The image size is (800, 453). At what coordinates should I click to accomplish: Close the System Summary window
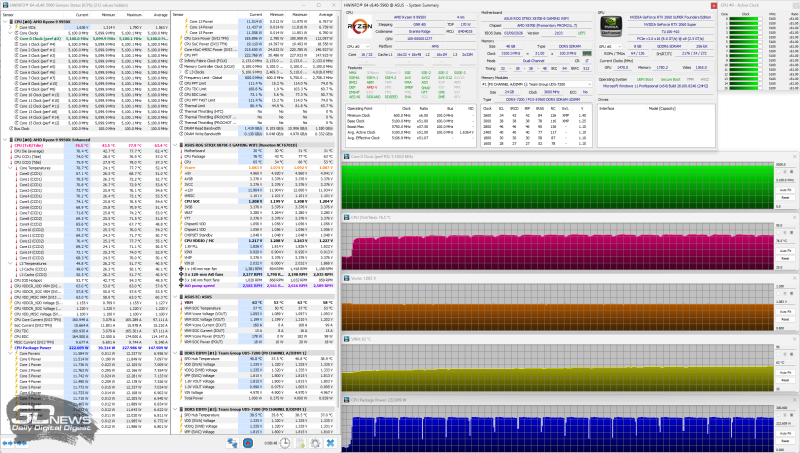tap(713, 6)
